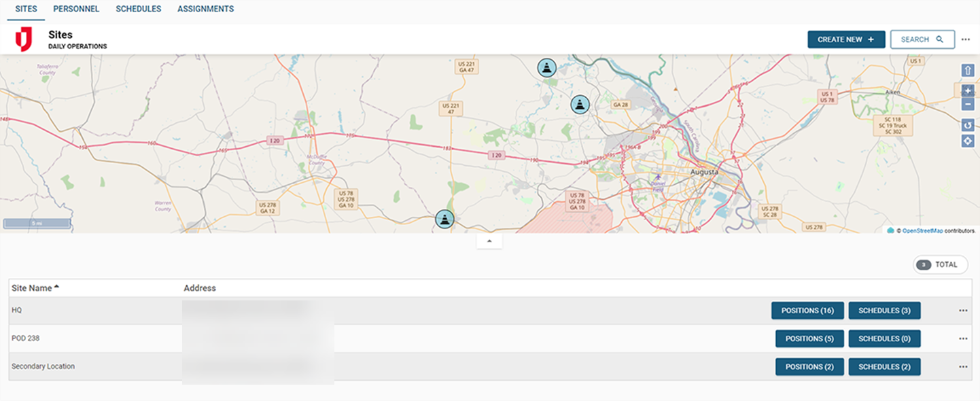Screen dimensions: 980x401
Task: Collapse the map with the up-arrow handle
Action: [489, 241]
